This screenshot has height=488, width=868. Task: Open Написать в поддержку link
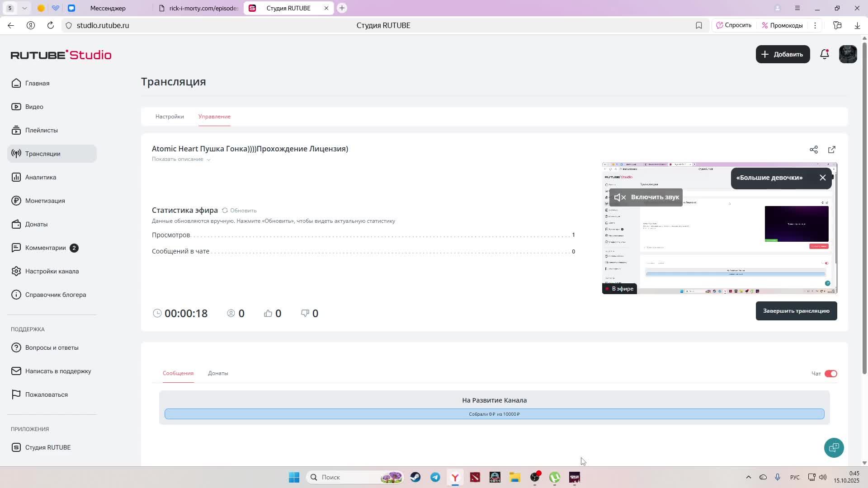point(58,371)
